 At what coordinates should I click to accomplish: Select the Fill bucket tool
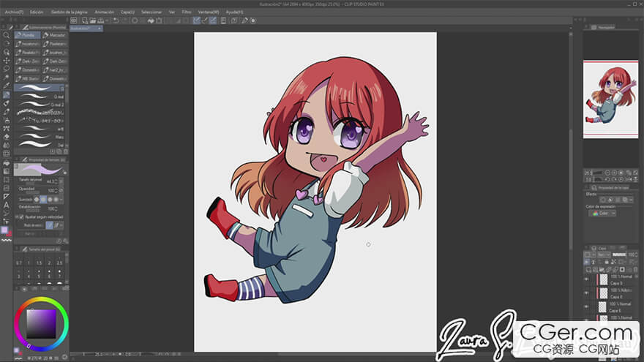(6, 162)
